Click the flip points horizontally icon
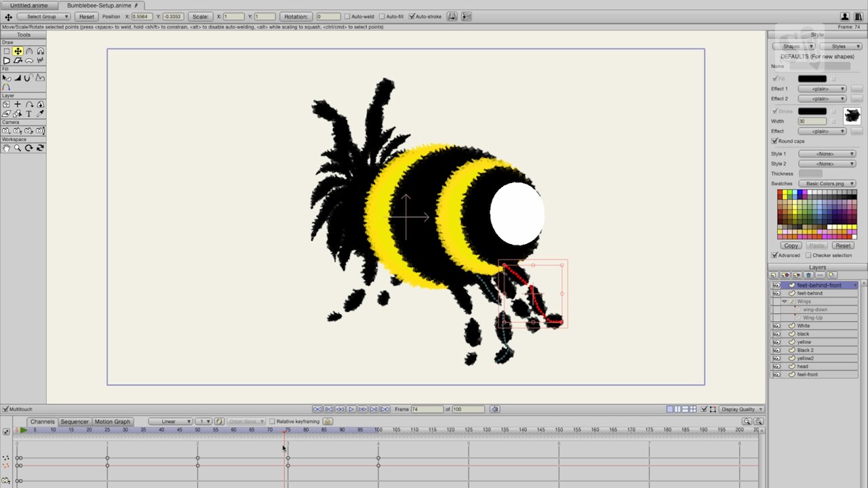The image size is (868, 488). coord(452,16)
